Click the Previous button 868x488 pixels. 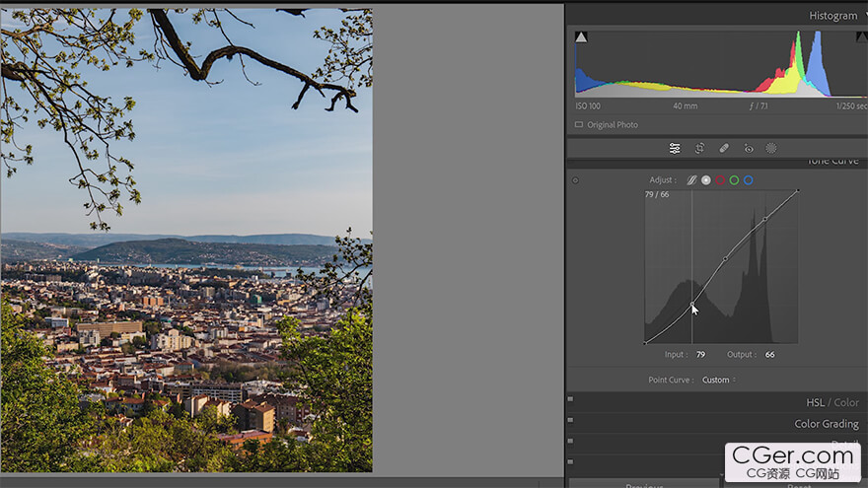644,485
